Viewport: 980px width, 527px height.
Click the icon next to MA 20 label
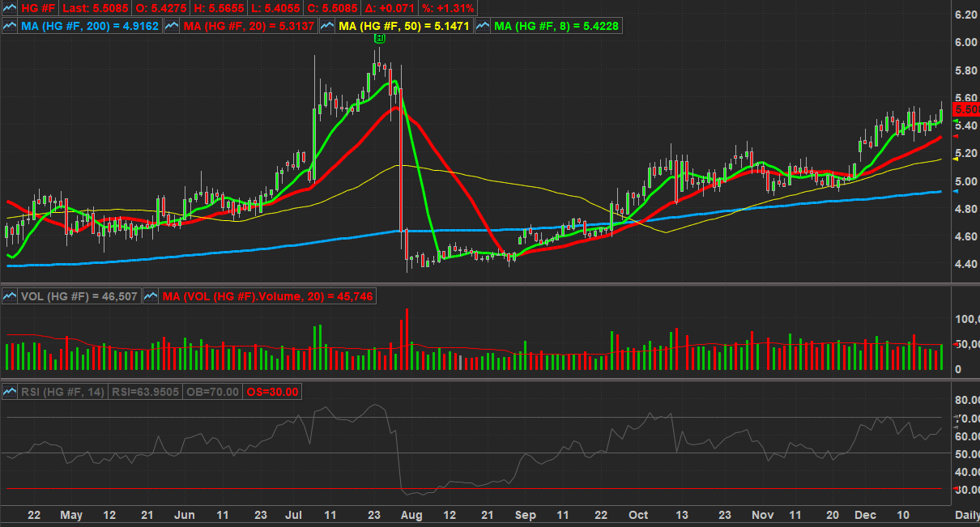tap(173, 26)
